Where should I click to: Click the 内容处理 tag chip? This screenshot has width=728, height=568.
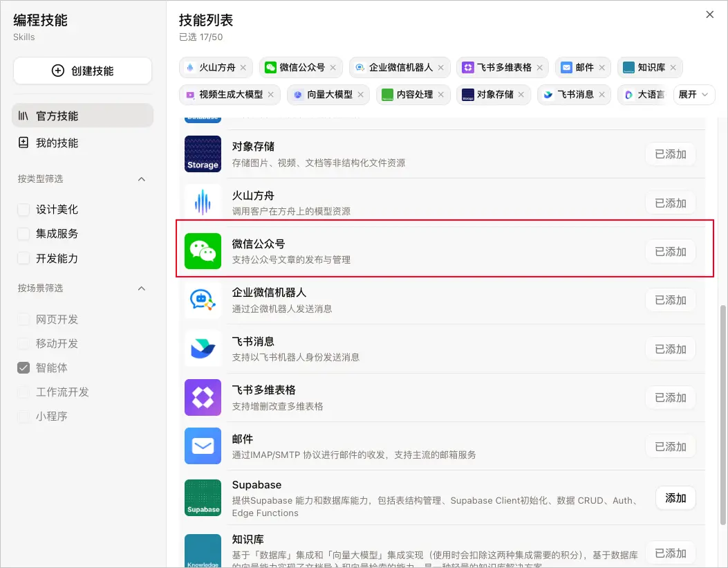(x=413, y=95)
